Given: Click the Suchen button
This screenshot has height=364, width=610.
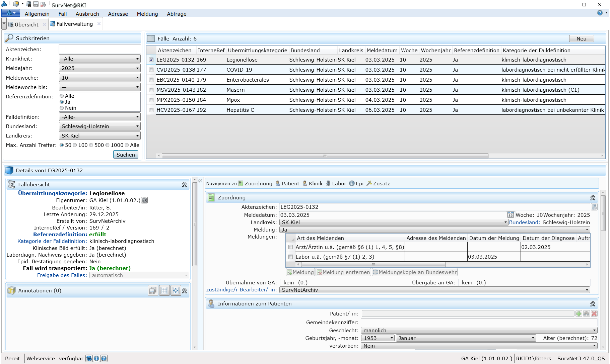Looking at the screenshot, I should (126, 155).
